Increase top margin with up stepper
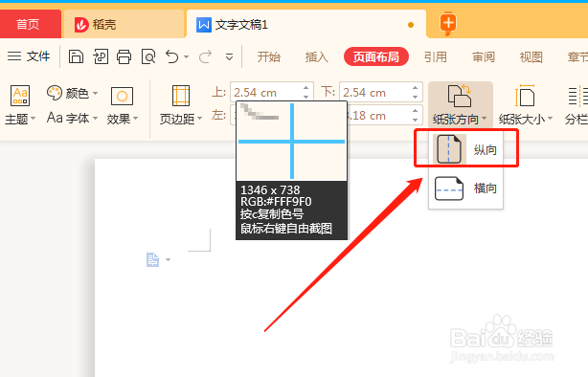The image size is (588, 377). (x=306, y=88)
